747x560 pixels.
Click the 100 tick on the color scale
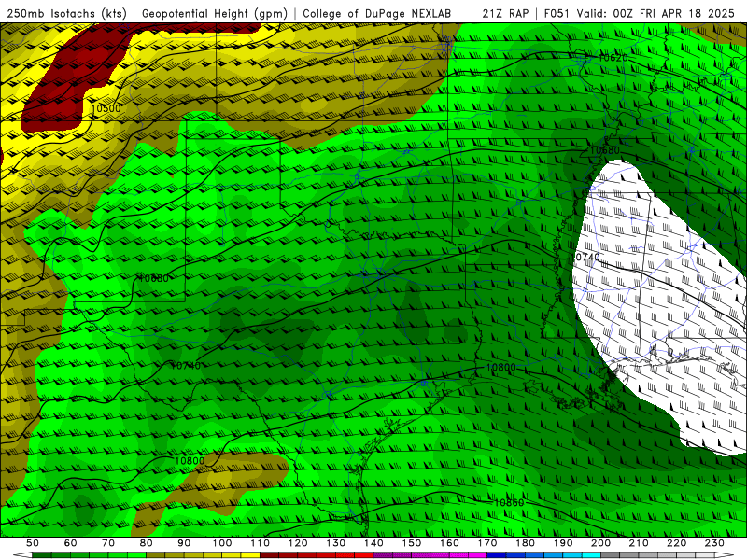(x=222, y=543)
